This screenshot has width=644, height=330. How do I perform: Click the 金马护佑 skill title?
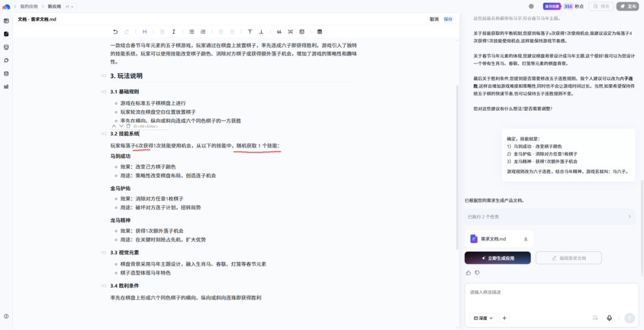(x=120, y=188)
